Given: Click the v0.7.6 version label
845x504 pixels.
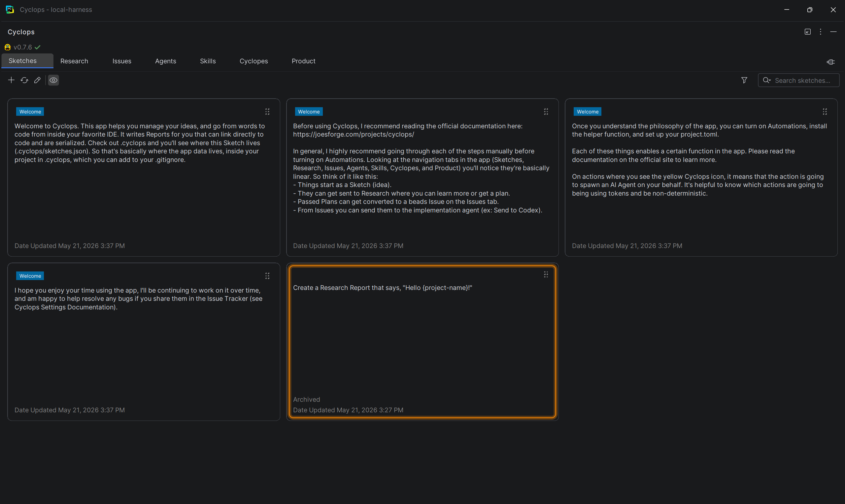Looking at the screenshot, I should point(23,47).
